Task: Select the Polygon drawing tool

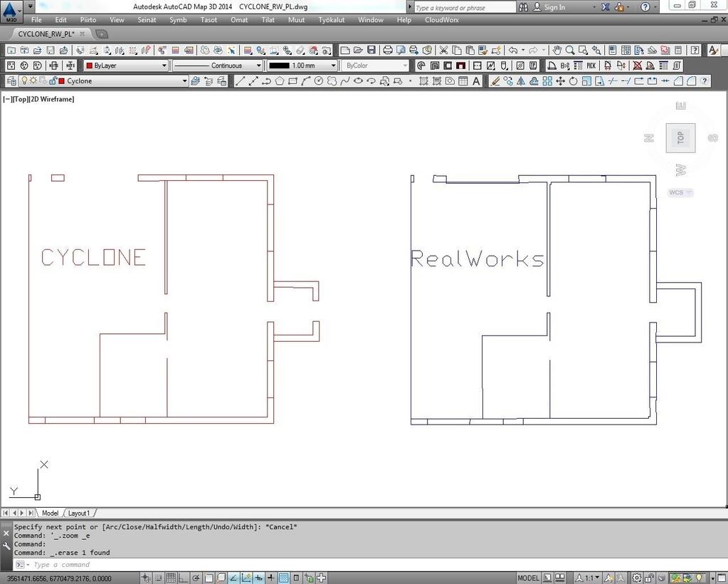Action: click(x=279, y=81)
